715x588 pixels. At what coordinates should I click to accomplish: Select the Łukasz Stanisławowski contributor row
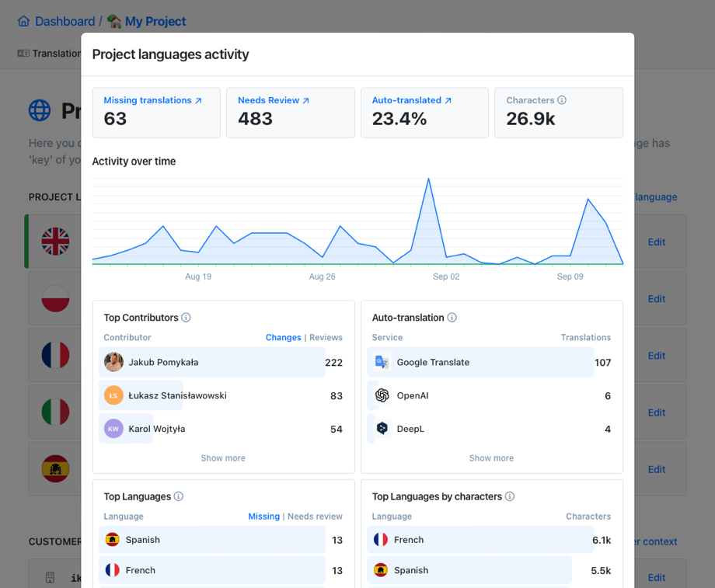coord(223,395)
